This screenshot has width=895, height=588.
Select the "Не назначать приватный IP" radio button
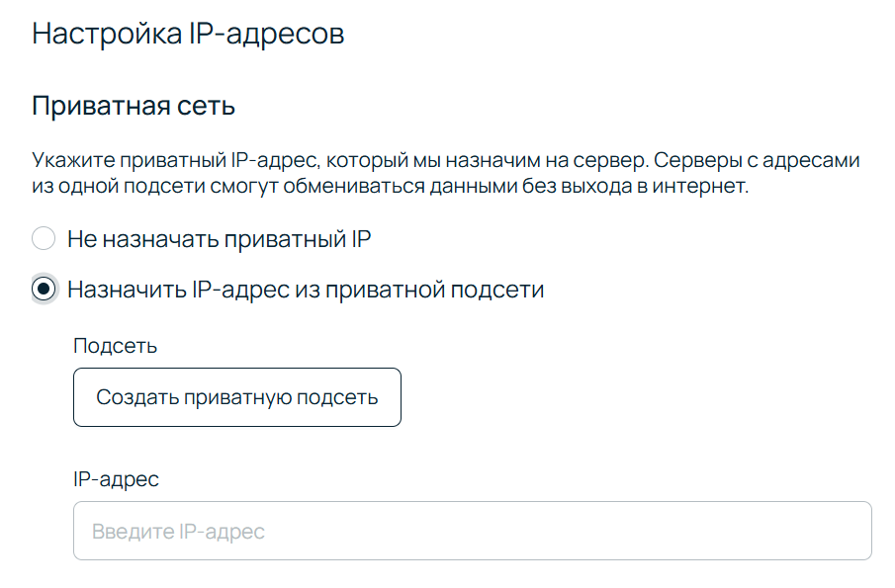pyautogui.click(x=44, y=238)
